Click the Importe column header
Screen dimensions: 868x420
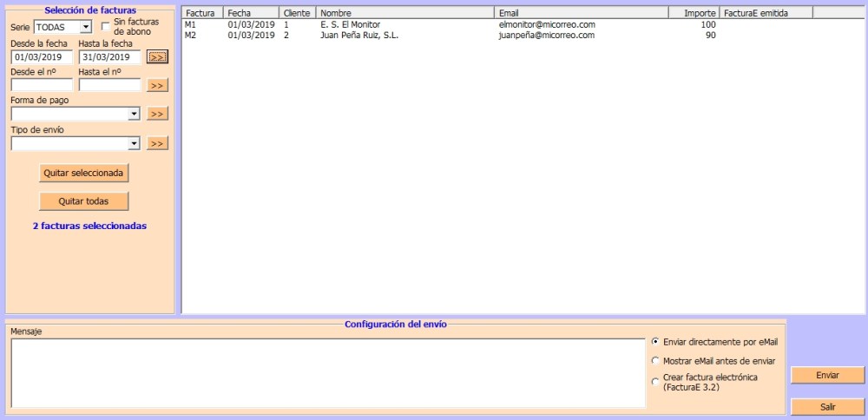click(x=694, y=13)
